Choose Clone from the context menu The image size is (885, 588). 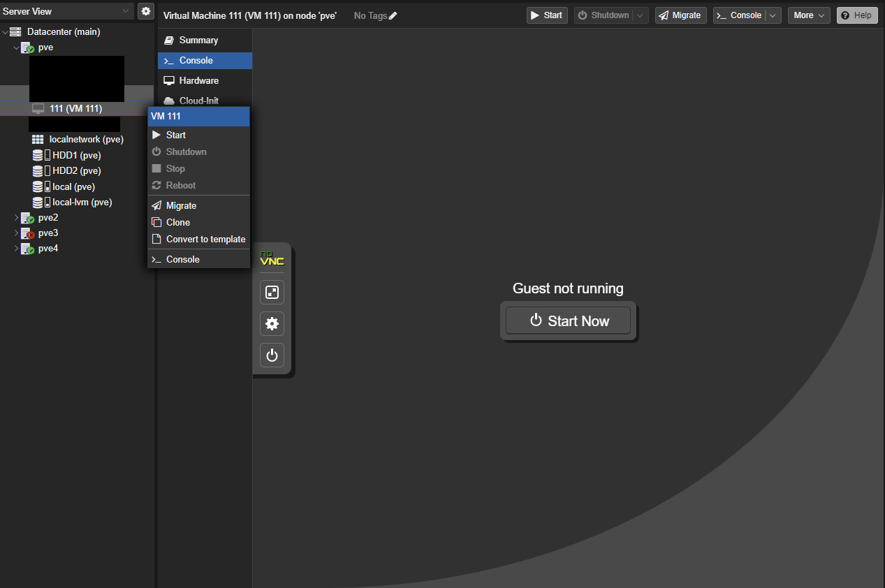tap(178, 222)
